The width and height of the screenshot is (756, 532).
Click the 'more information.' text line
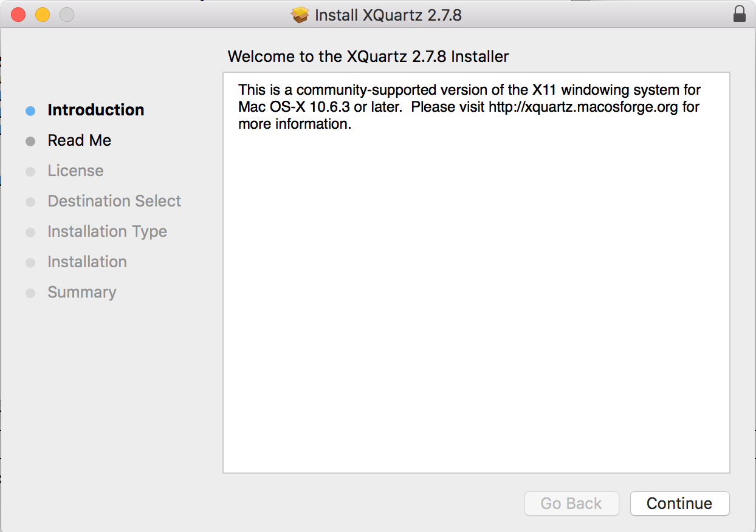pyautogui.click(x=295, y=124)
